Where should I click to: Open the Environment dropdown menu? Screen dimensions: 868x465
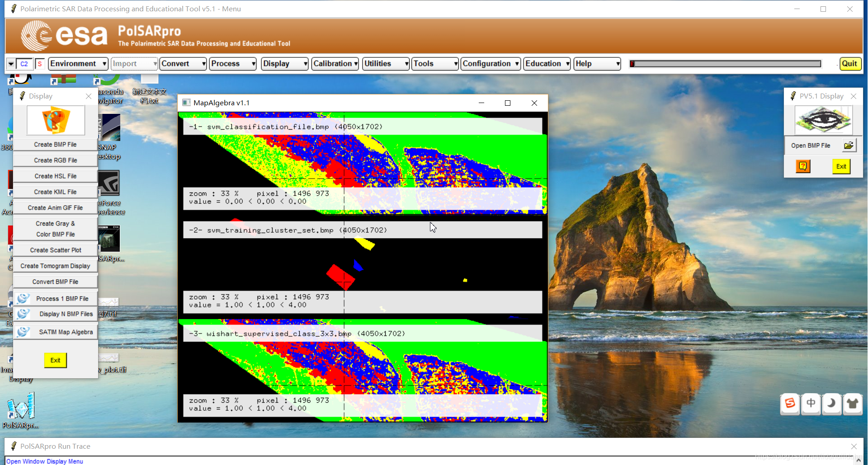coord(78,64)
